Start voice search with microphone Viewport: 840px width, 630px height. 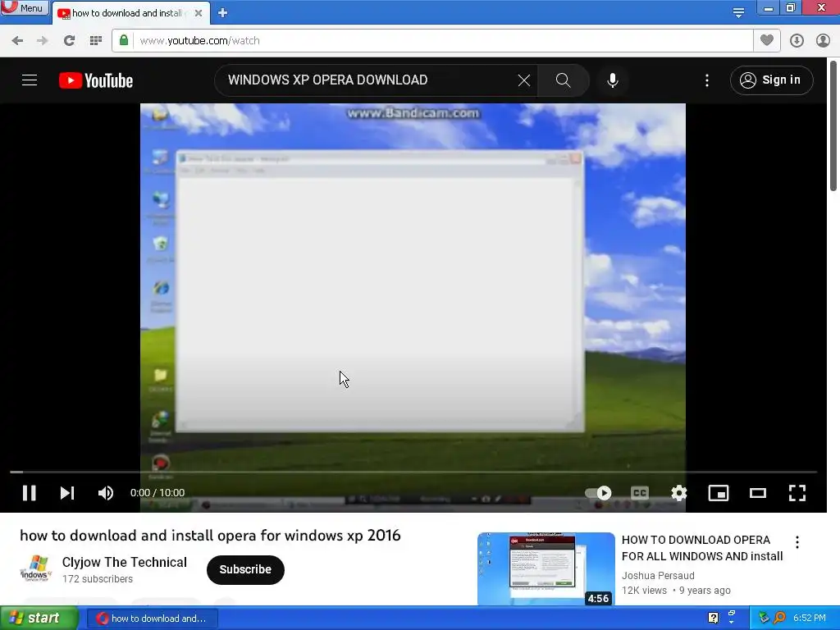(613, 80)
